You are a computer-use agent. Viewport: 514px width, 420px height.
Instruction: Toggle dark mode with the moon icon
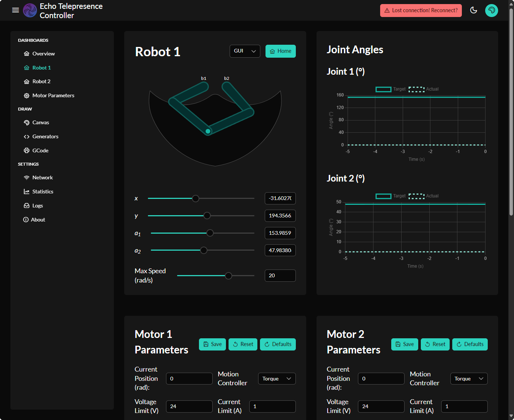tap(473, 10)
